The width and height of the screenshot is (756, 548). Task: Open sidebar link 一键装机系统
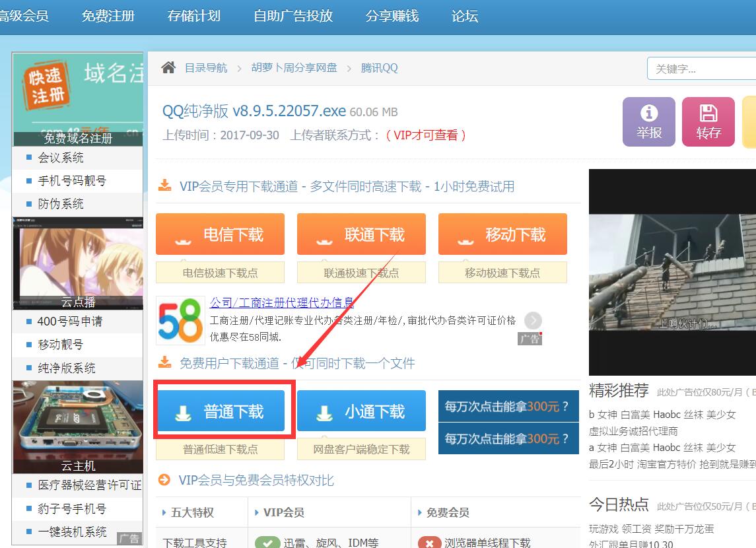click(x=73, y=531)
